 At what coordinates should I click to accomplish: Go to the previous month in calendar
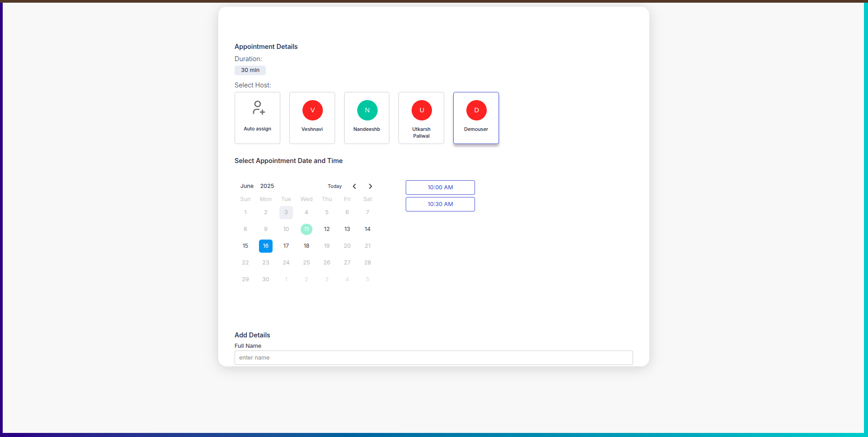(355, 186)
